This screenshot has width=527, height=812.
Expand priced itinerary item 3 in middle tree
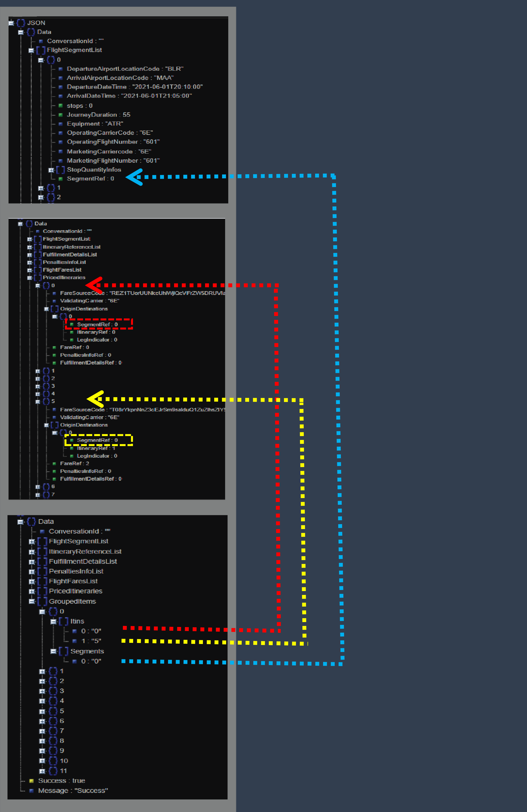pos(38,386)
